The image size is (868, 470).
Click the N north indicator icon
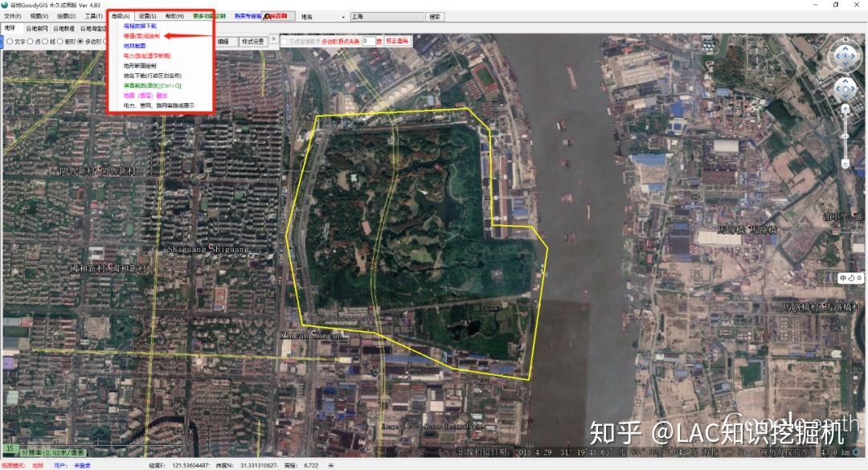[x=846, y=39]
